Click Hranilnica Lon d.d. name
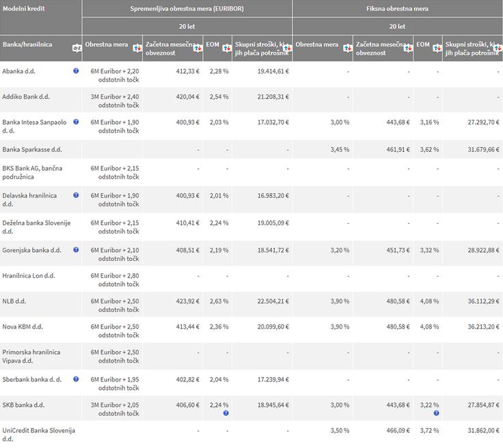Image resolution: width=503 pixels, height=448 pixels. point(29,276)
